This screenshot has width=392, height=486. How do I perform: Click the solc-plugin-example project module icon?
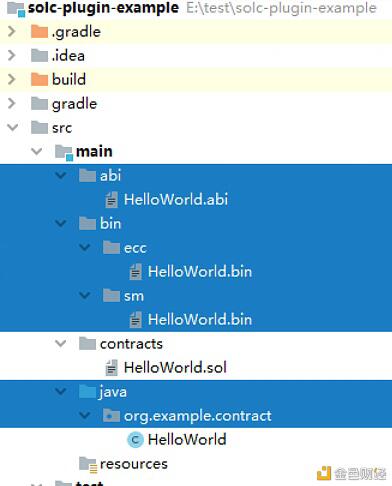[x=16, y=9]
